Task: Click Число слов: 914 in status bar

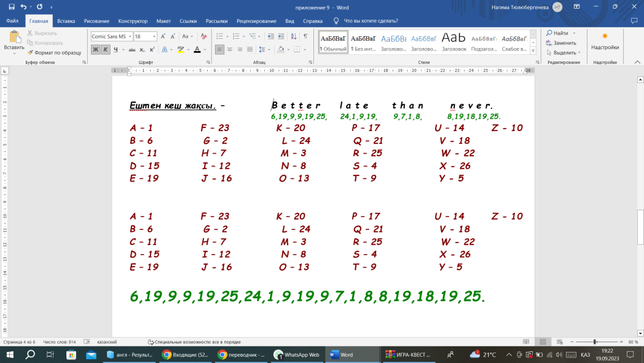Action: coord(60,341)
